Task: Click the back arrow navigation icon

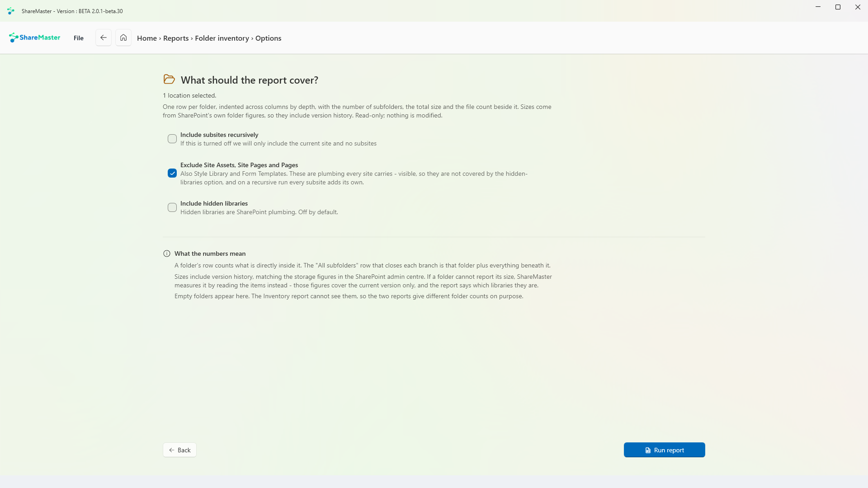Action: [104, 38]
